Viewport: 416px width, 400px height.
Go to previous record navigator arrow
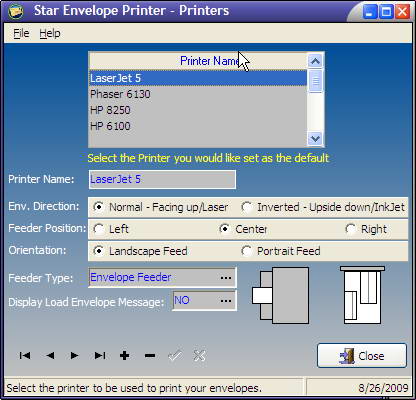click(x=50, y=356)
